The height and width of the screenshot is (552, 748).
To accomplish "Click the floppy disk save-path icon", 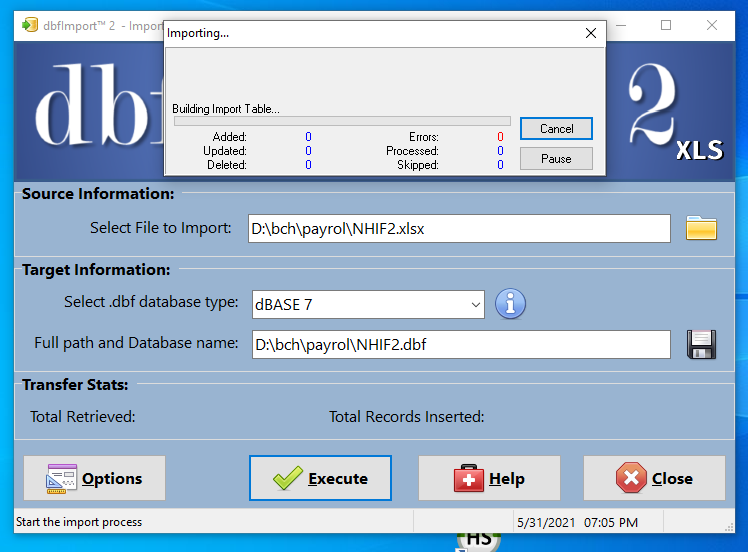I will tap(701, 344).
